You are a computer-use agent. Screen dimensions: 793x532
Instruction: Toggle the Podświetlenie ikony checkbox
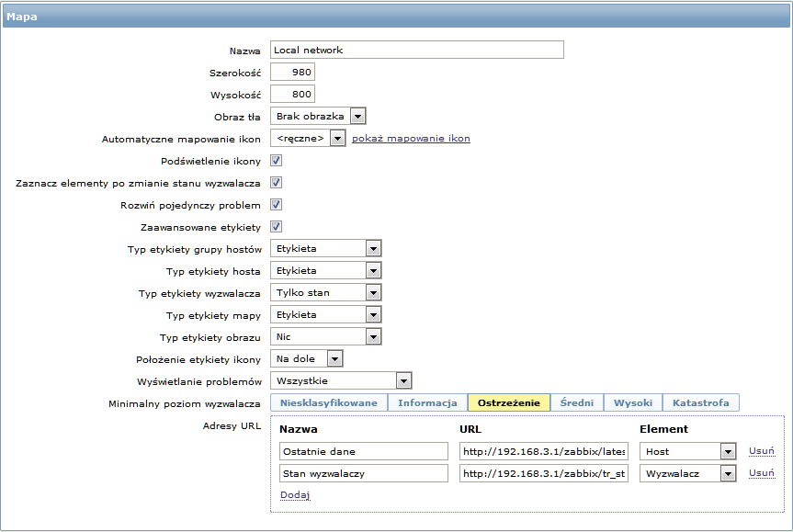coord(277,161)
